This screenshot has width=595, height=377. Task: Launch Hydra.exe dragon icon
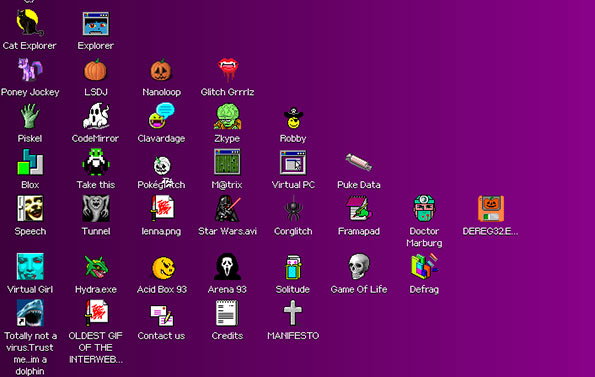[96, 267]
